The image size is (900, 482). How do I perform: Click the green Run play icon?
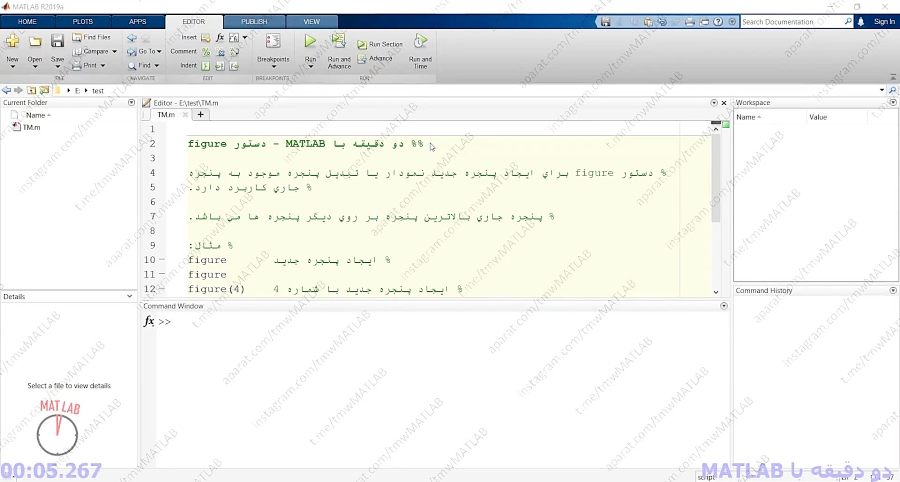(311, 41)
